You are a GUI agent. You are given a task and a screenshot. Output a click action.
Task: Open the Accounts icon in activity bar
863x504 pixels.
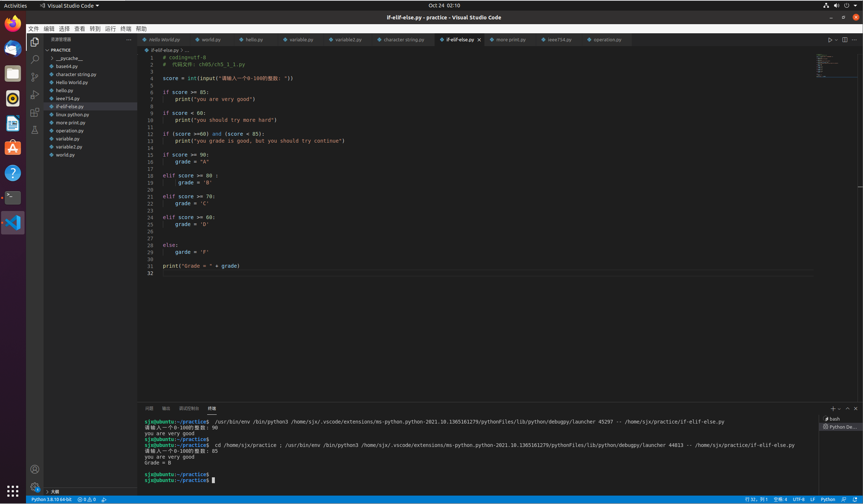pos(35,469)
